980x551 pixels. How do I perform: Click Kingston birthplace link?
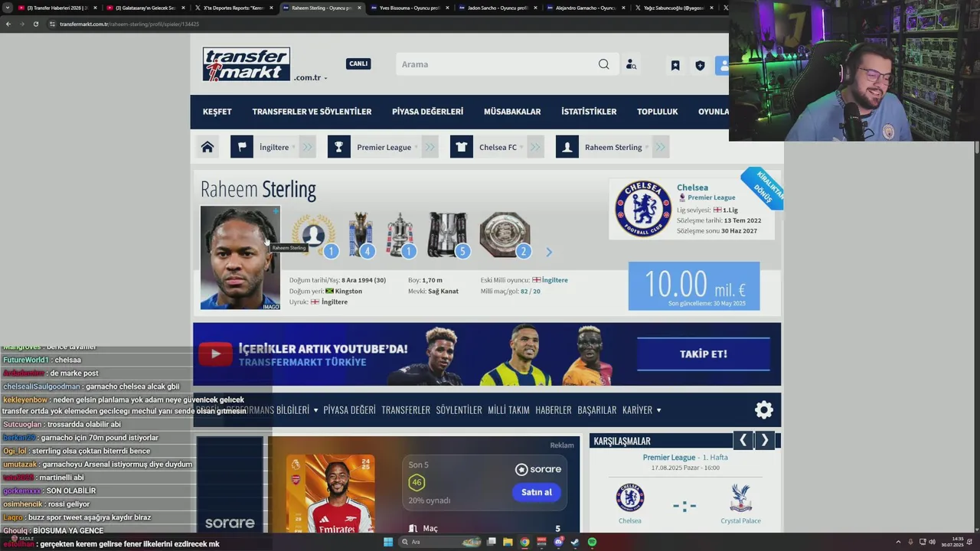coord(348,291)
